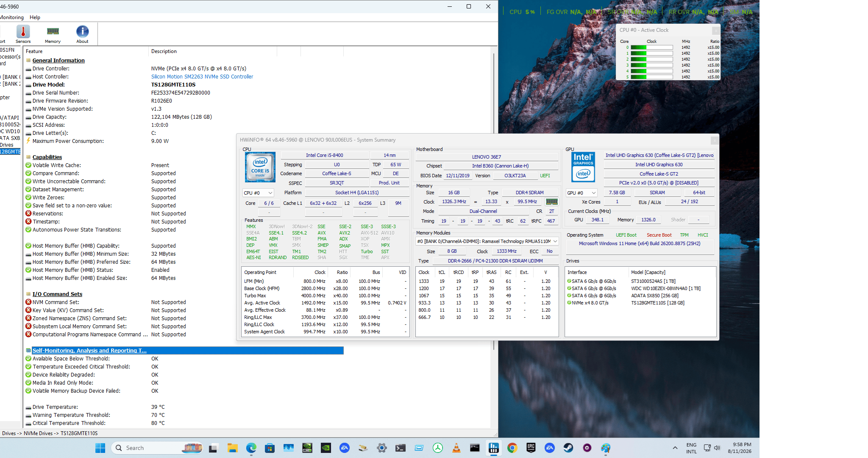The image size is (868, 458).
Task: Launch Microsoft Edge from taskbar
Action: pos(251,448)
